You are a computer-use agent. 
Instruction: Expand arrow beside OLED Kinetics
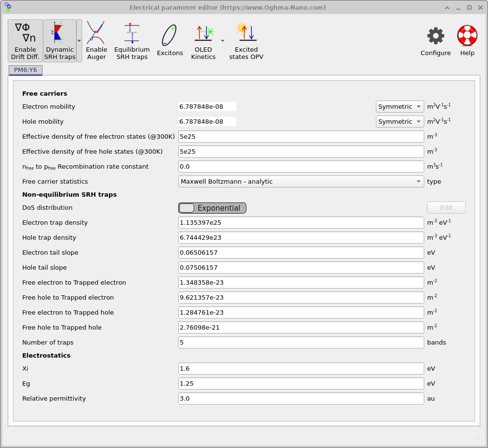pos(223,41)
